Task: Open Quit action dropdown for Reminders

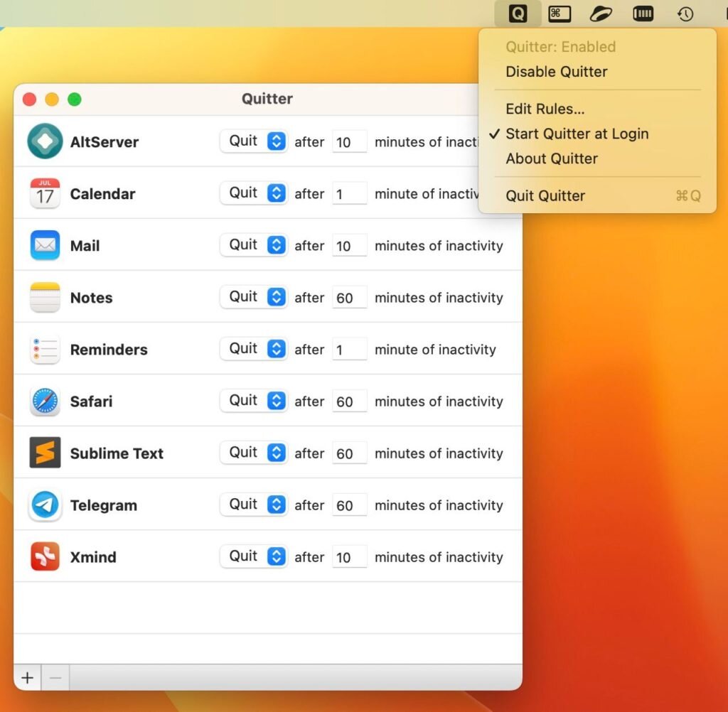Action: click(x=254, y=349)
